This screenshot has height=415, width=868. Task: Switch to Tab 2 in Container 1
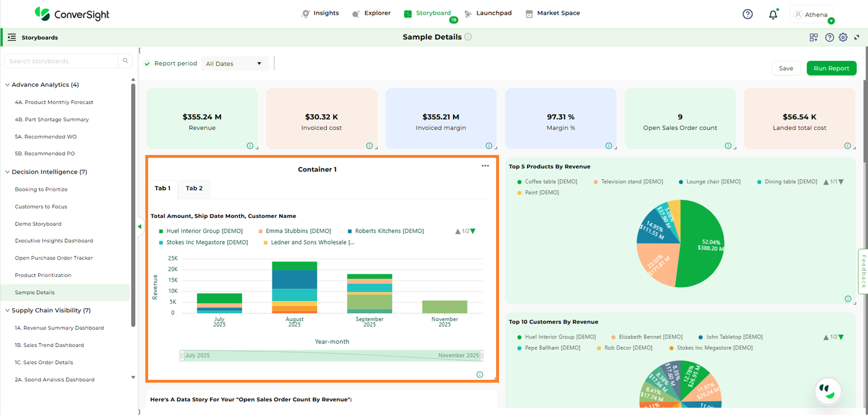pos(194,188)
